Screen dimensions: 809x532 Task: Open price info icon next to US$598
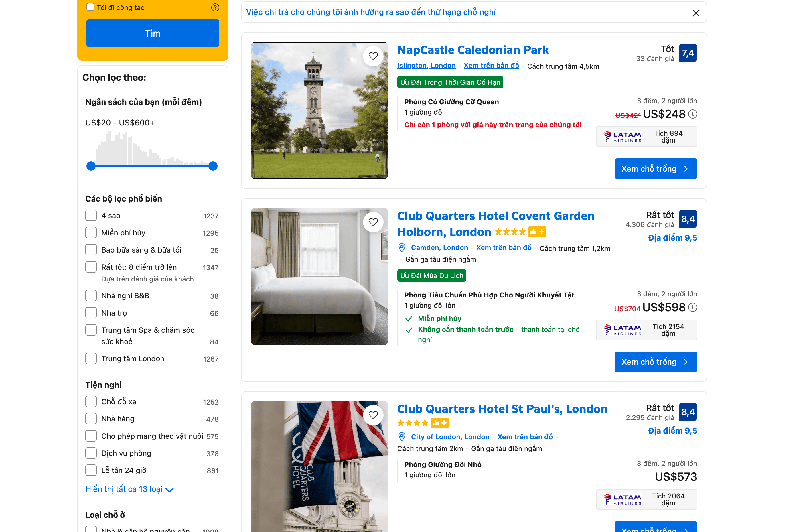click(693, 308)
